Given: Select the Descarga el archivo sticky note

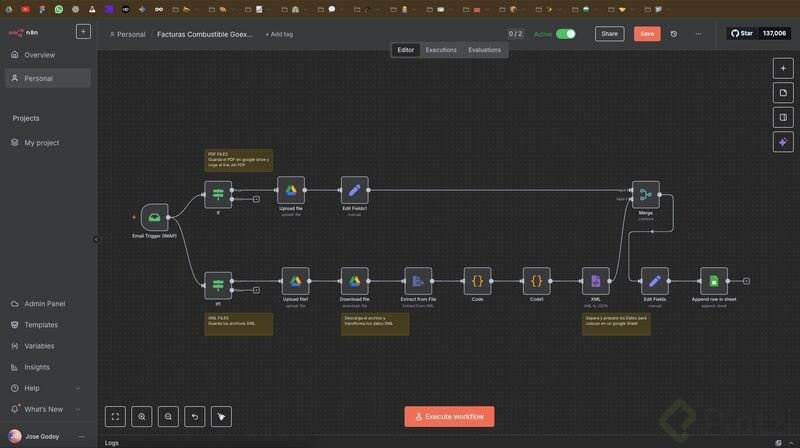Looking at the screenshot, I should pyautogui.click(x=375, y=325).
